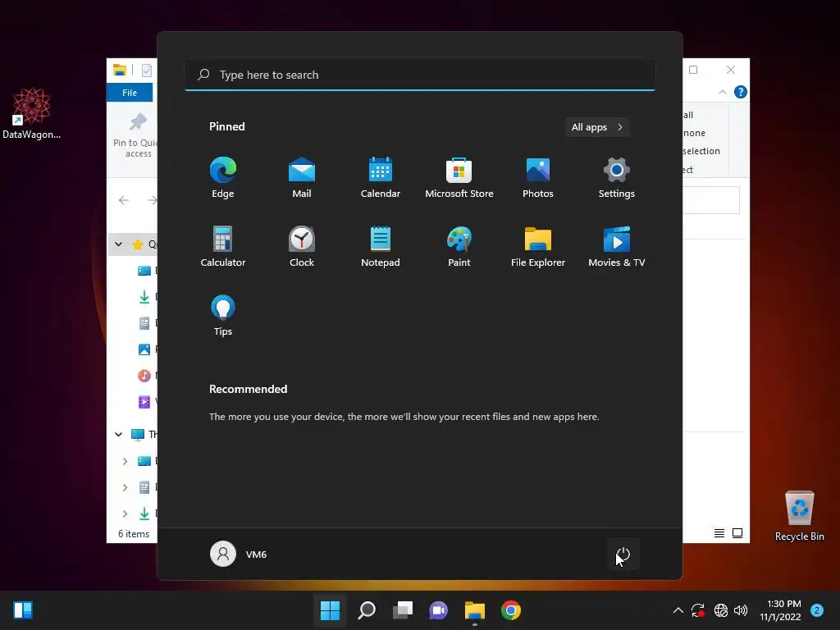Viewport: 840px width, 630px height.
Task: Open the clock showing 1:30 PM
Action: tap(780, 610)
